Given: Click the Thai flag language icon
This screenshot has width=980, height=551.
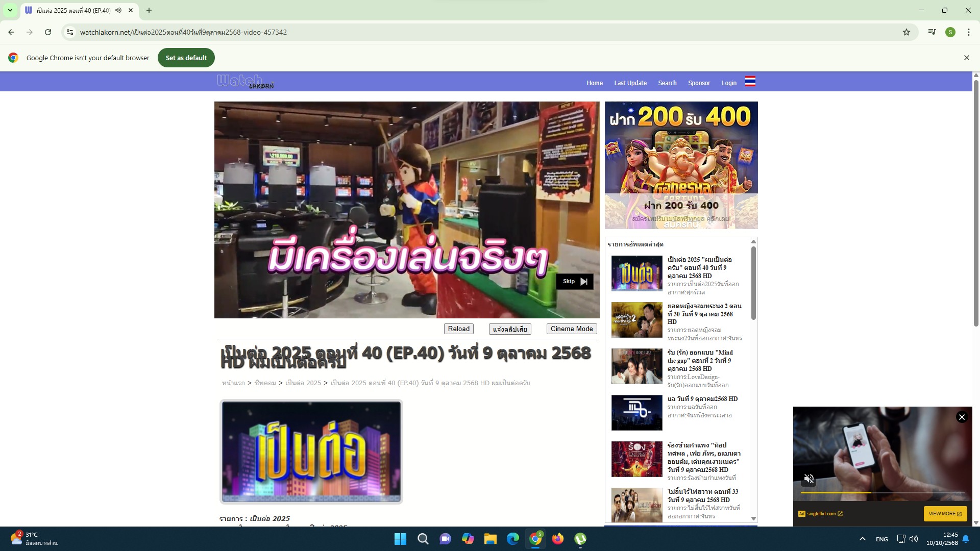Looking at the screenshot, I should (x=750, y=82).
